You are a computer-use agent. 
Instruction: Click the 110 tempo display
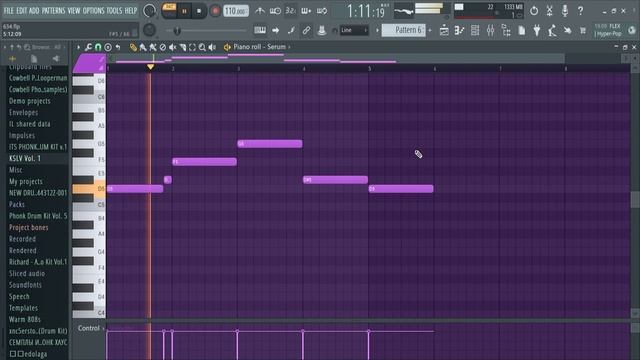click(x=236, y=11)
